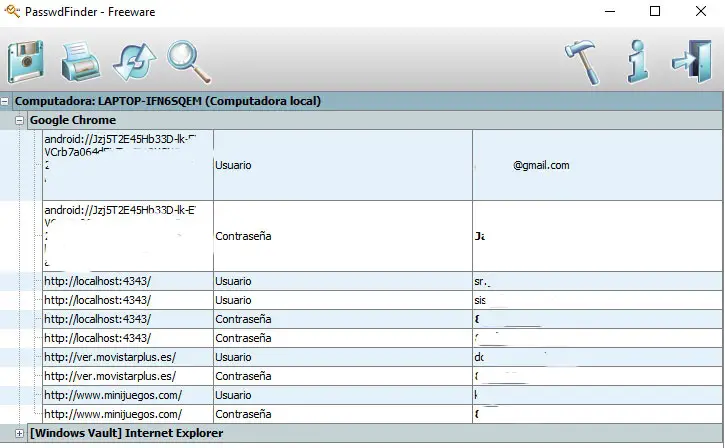Click the first android:// URL cell for Usuario
Image resolution: width=725 pixels, height=448 pixels.
click(x=128, y=165)
